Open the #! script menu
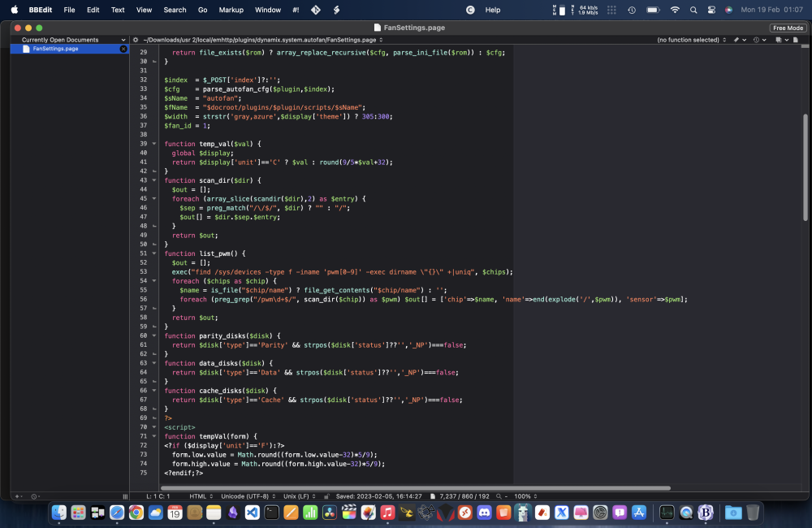Image resolution: width=812 pixels, height=528 pixels. tap(296, 10)
